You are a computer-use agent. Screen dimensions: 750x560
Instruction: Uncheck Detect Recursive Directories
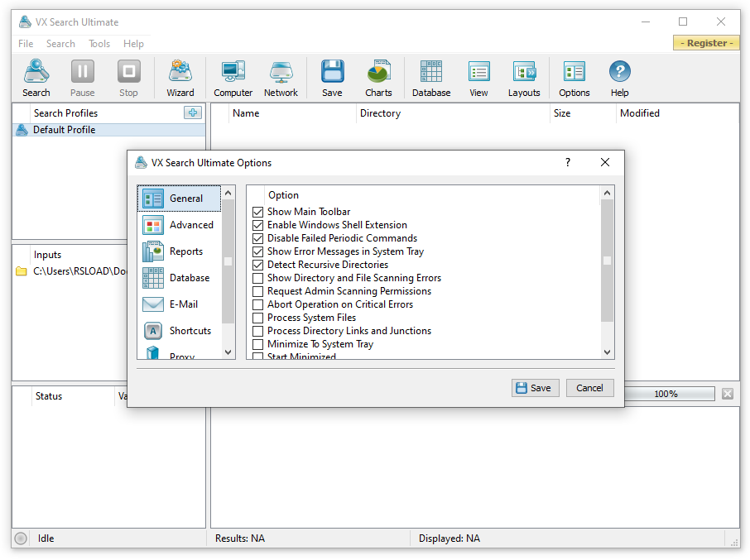coord(257,265)
